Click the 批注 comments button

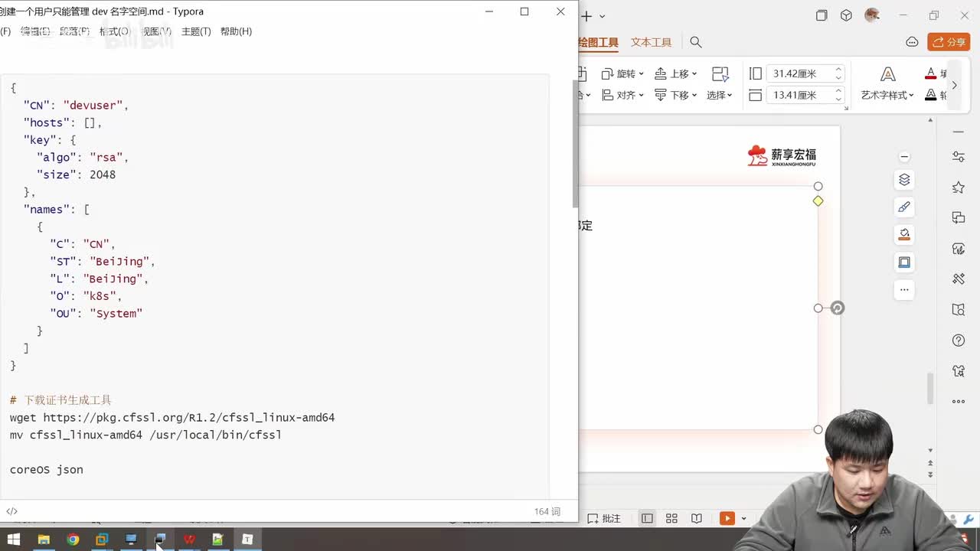[x=604, y=518]
